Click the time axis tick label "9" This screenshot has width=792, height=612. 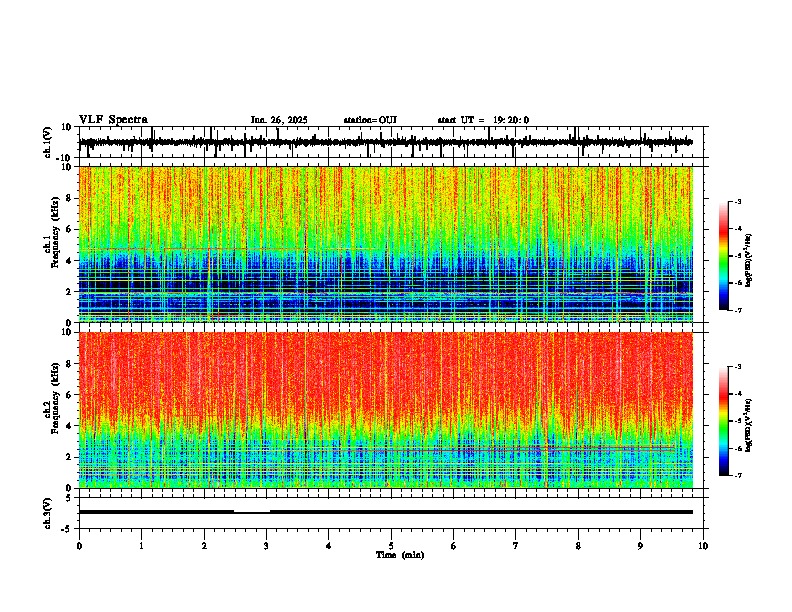640,546
